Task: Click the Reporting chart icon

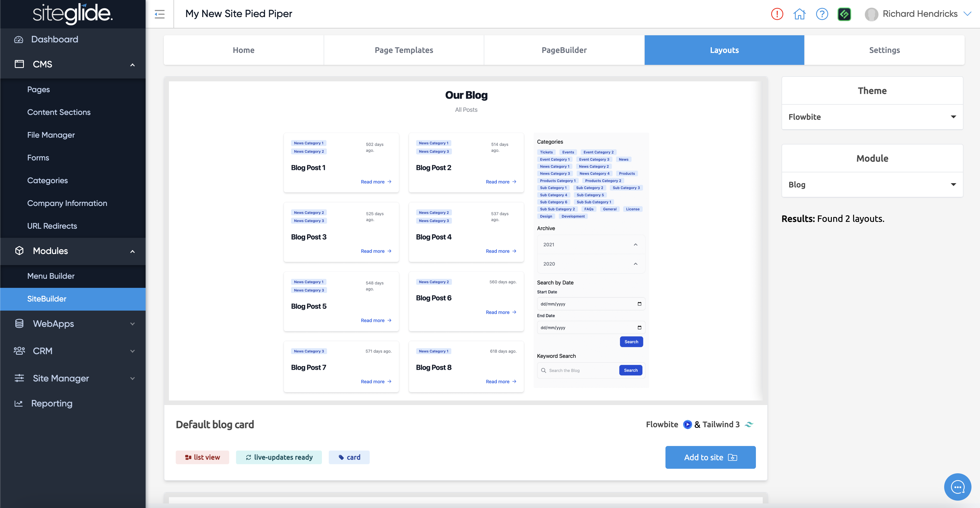Action: [x=19, y=403]
